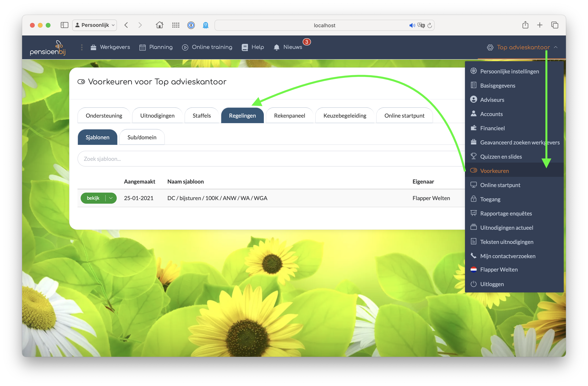The image size is (588, 386).
Task: Click the pensioenbij logo
Action: (48, 48)
